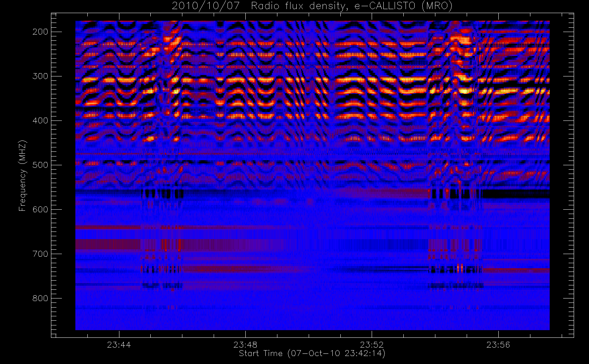
Task: Click the 23:52 time tick label
Action: tap(372, 345)
